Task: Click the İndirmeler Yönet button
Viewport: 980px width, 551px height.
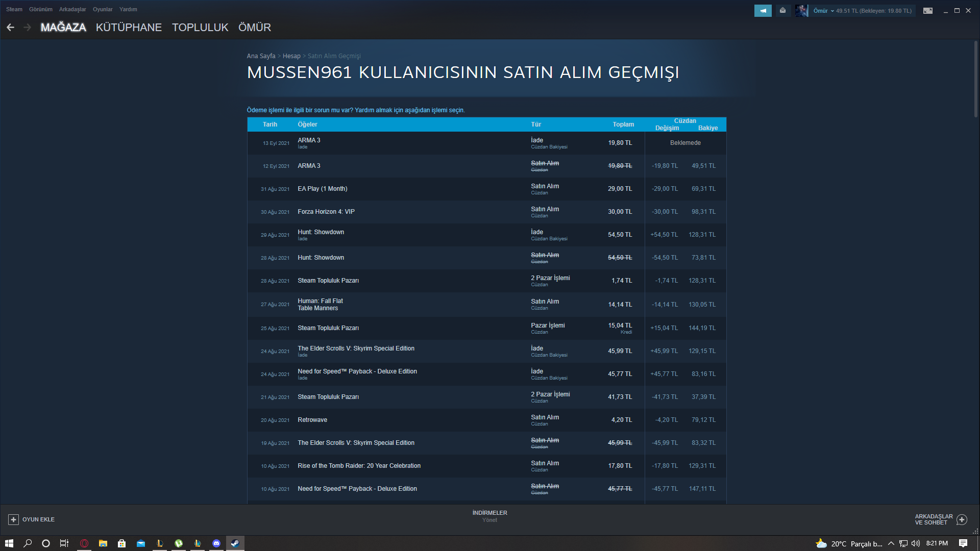Action: 489,516
